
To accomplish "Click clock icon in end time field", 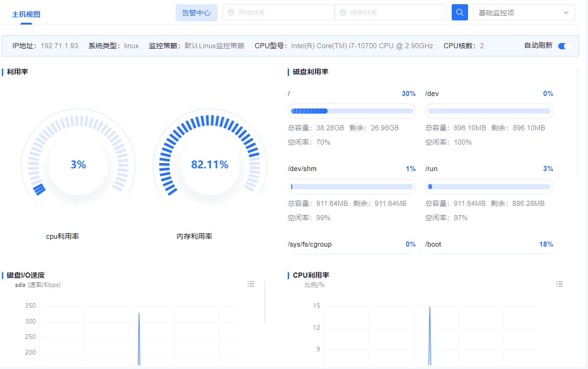I will coord(343,13).
